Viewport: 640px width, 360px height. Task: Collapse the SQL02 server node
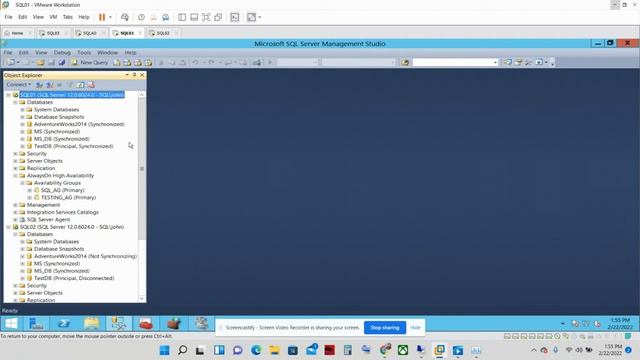pyautogui.click(x=8, y=227)
